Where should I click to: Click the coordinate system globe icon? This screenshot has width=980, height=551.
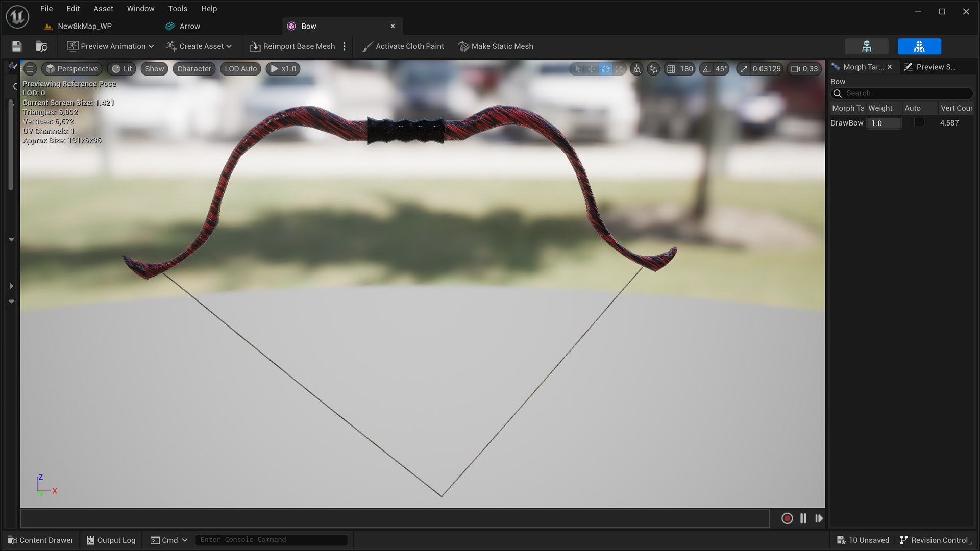pyautogui.click(x=636, y=69)
